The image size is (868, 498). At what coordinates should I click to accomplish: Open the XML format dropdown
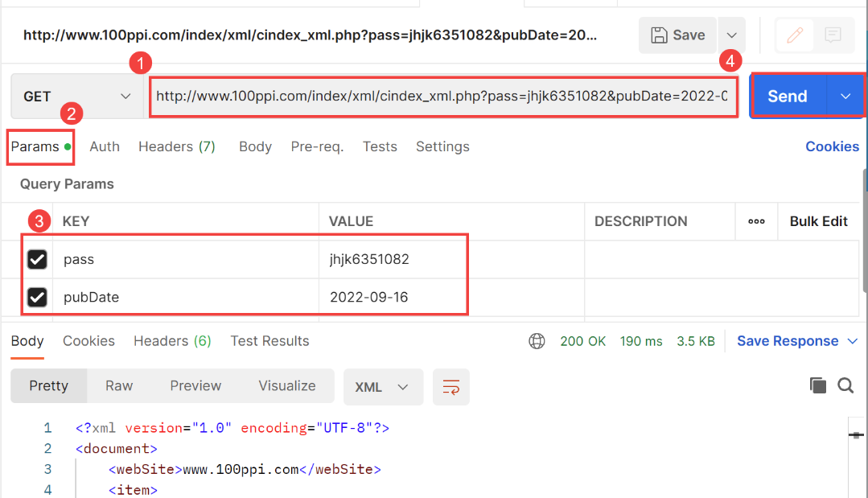pyautogui.click(x=383, y=387)
